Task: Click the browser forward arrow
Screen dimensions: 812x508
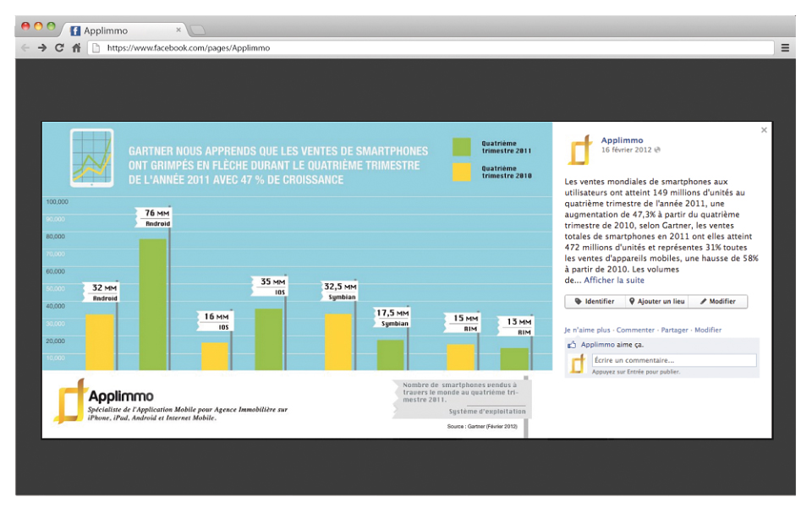Action: point(42,47)
